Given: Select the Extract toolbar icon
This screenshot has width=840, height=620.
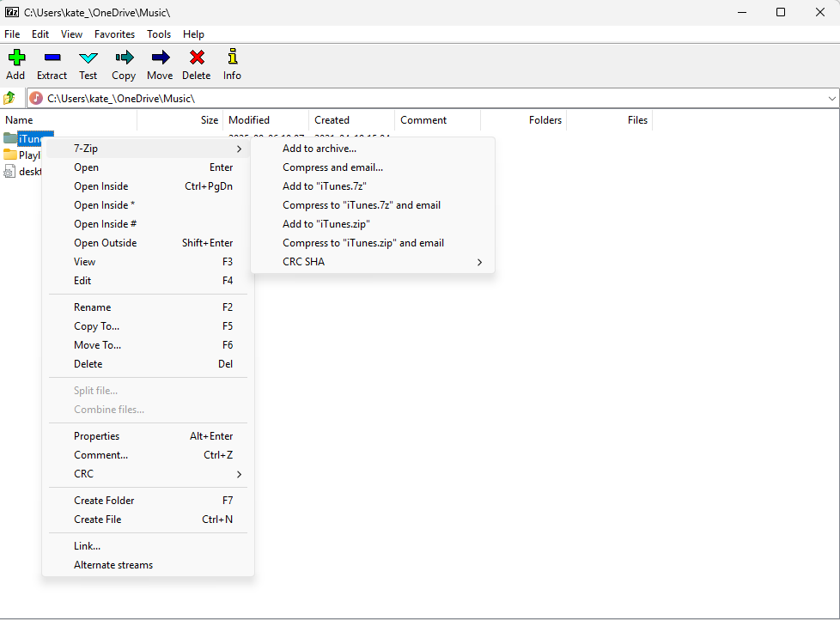Looking at the screenshot, I should coord(52,64).
